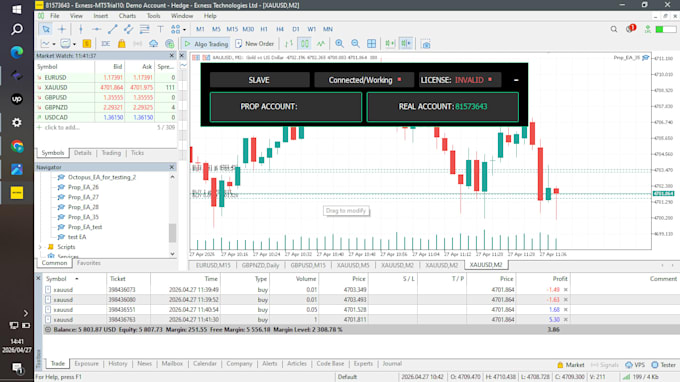
Task: Switch chart to bar chart style
Action: point(288,44)
